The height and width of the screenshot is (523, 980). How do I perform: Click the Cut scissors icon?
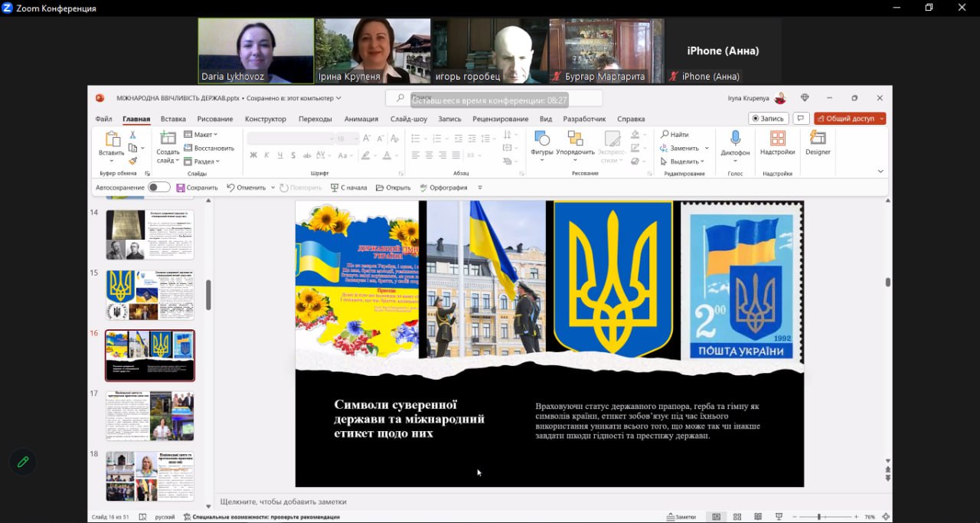132,135
